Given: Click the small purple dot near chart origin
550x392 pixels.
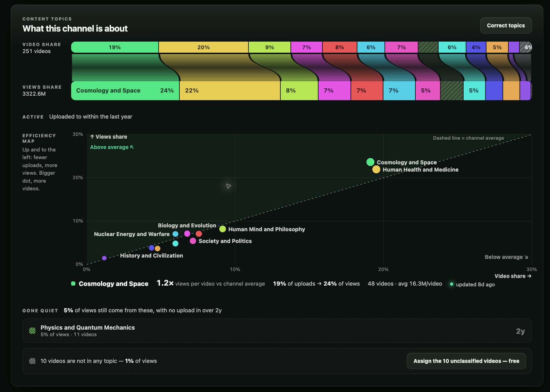Looking at the screenshot, I should point(104,258).
